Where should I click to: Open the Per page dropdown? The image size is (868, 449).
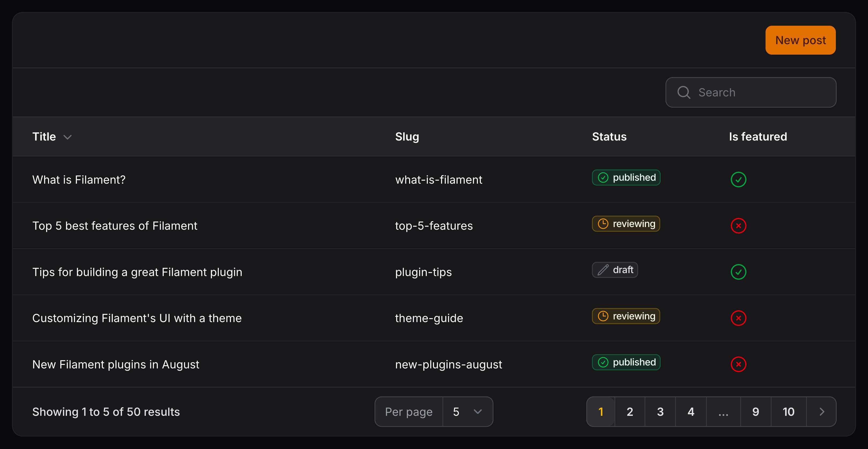coord(467,412)
